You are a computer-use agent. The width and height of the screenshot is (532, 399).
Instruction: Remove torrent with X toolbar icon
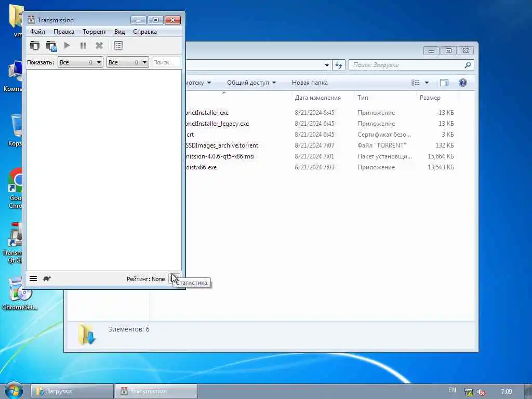[99, 46]
